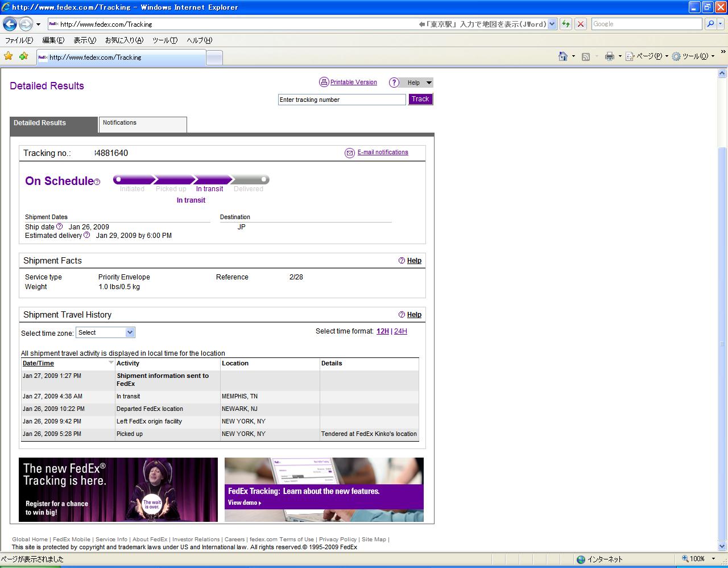
Task: Select the Detailed Results tab
Action: (x=53, y=125)
